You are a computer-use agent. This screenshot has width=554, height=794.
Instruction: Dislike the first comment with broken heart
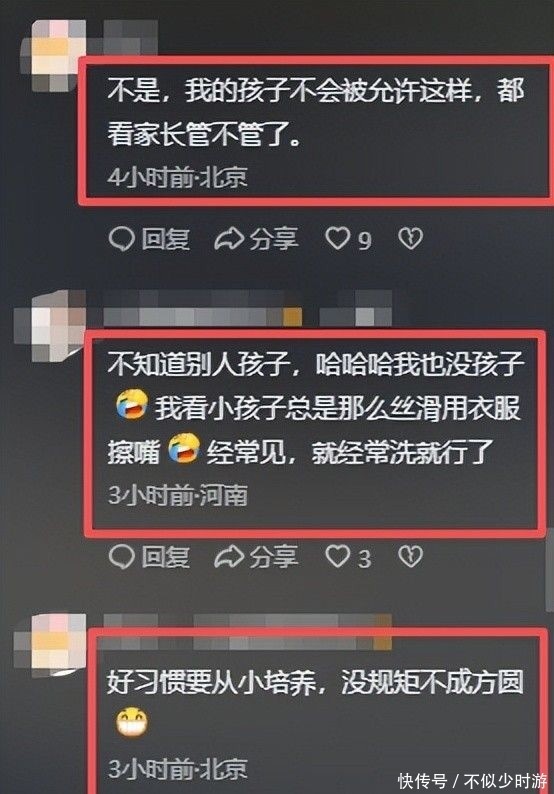click(410, 239)
